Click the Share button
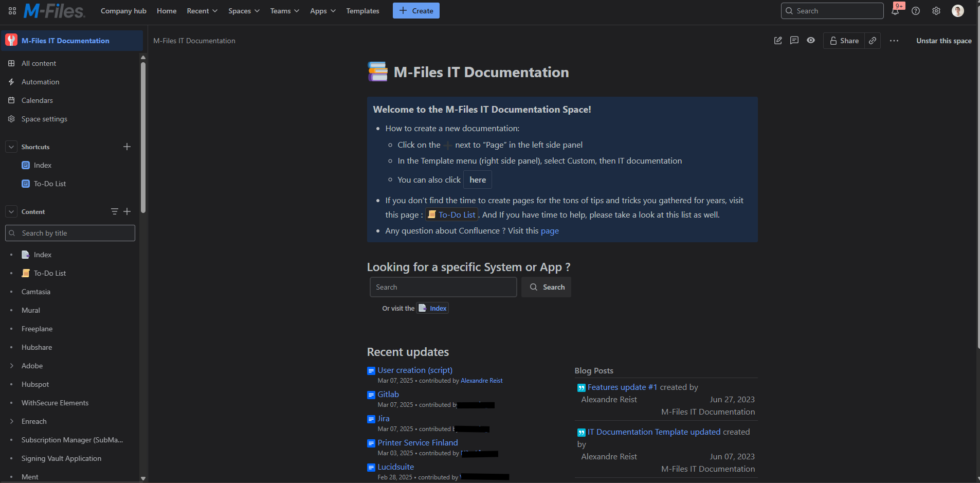Screen dimensions: 980x483 pos(844,41)
